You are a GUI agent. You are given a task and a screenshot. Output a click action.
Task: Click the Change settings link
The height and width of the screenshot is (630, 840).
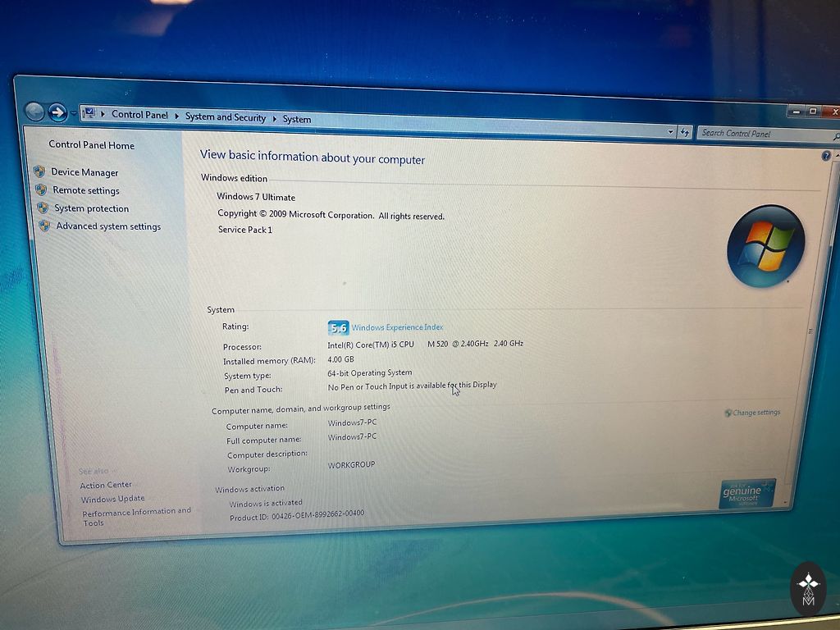click(756, 413)
